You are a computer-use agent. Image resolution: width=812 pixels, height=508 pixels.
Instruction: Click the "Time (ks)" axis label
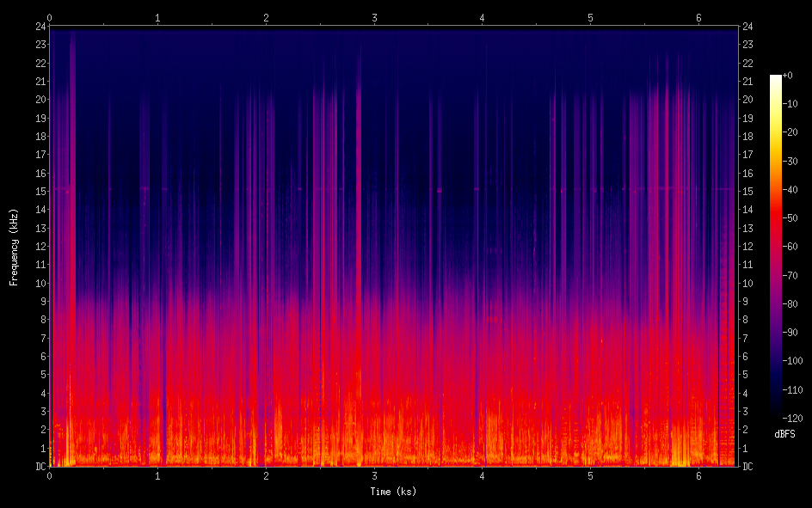392,492
